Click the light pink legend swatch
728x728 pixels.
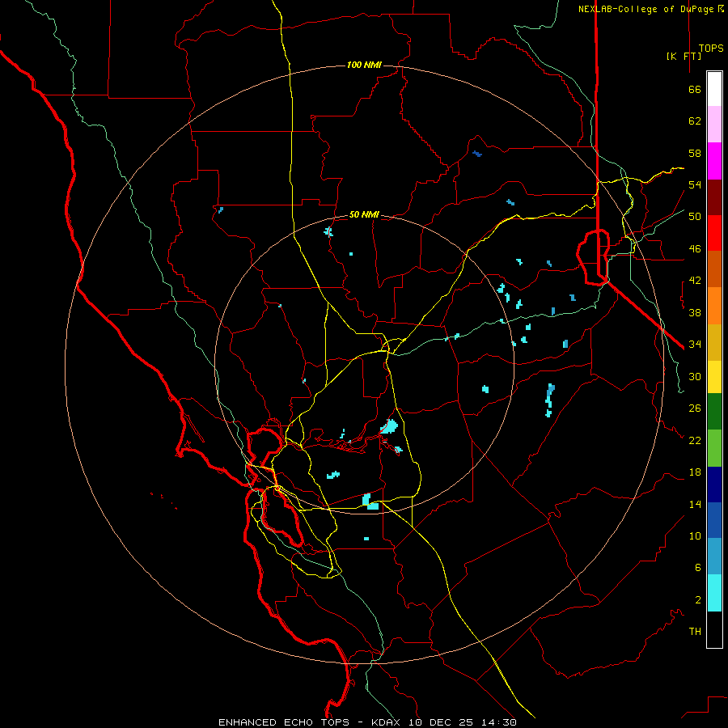tap(714, 125)
